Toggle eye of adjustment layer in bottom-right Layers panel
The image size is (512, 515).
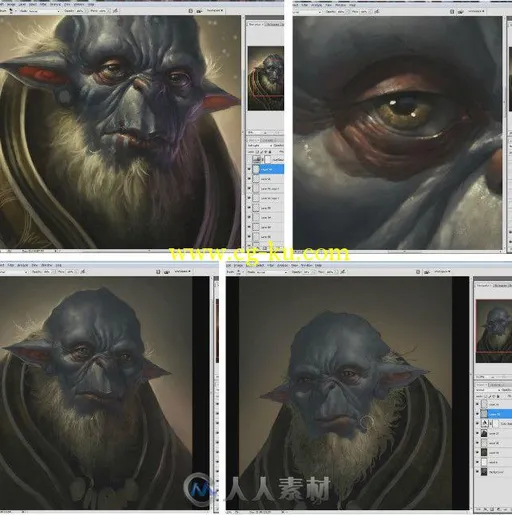point(477,423)
